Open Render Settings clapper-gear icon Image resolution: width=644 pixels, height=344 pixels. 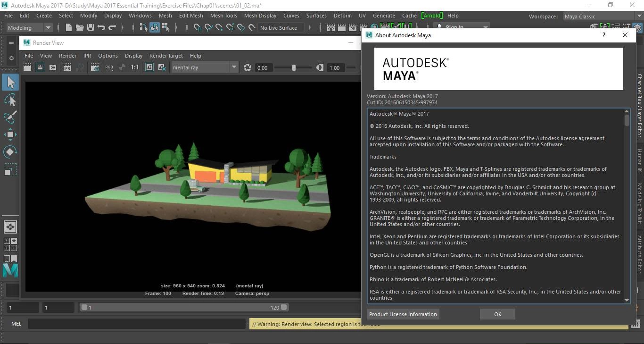(95, 67)
